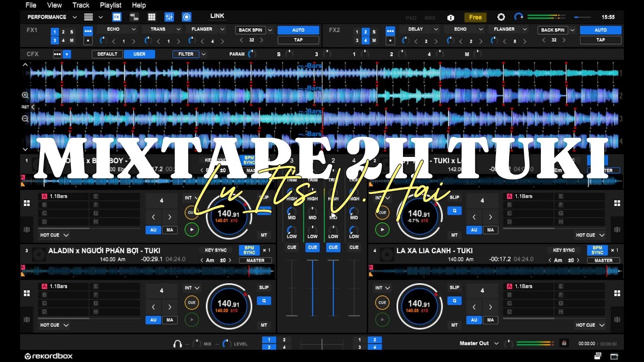Hit the round CUE button on deck 3
The width and height of the screenshot is (644, 362).
tap(191, 303)
